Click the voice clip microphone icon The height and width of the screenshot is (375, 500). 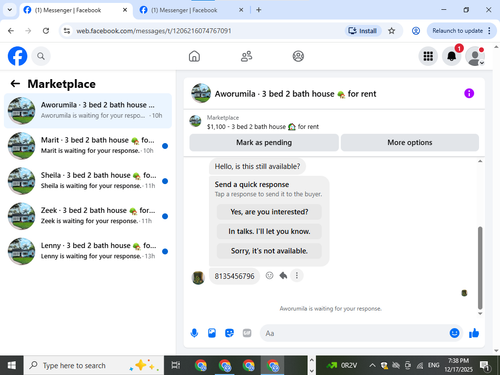[x=194, y=333]
